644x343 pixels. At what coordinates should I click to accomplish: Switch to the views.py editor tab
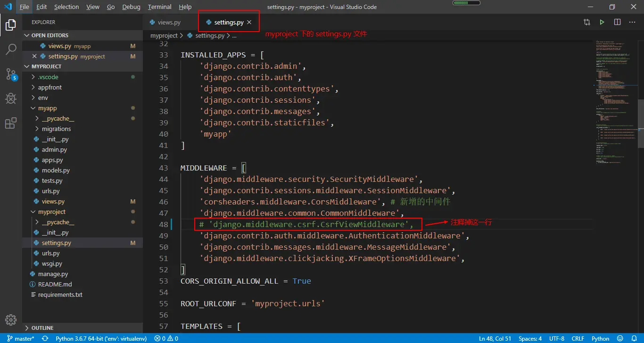[170, 22]
